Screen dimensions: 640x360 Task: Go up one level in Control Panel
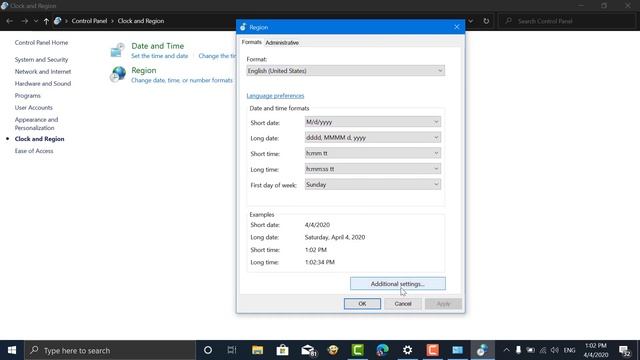click(46, 21)
